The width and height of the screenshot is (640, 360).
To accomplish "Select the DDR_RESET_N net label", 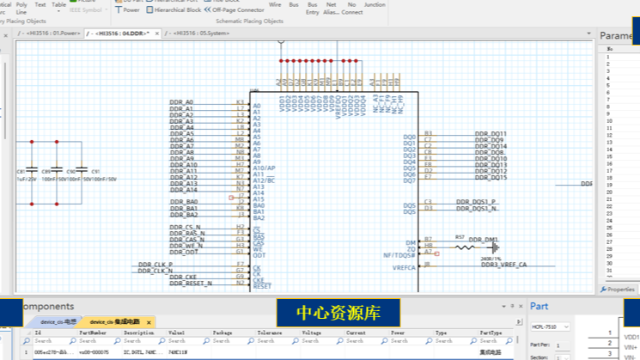I will coord(191,283).
